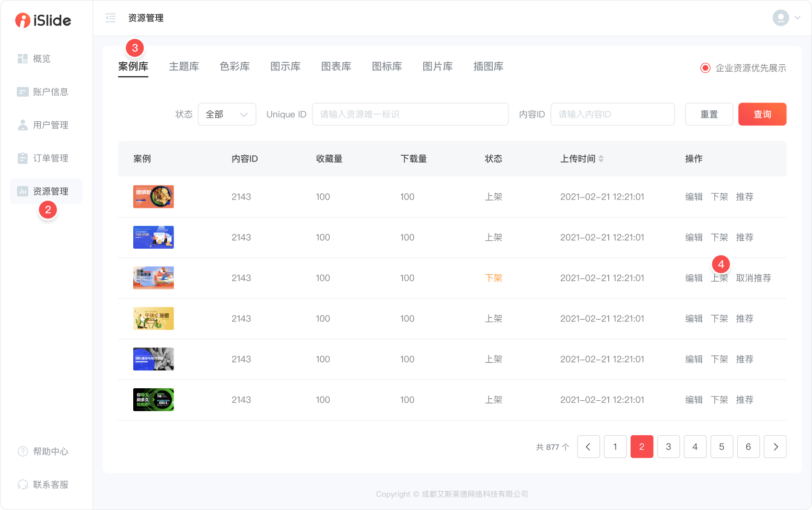Sort by 上传时间 upload time arrows
812x510 pixels.
601,159
